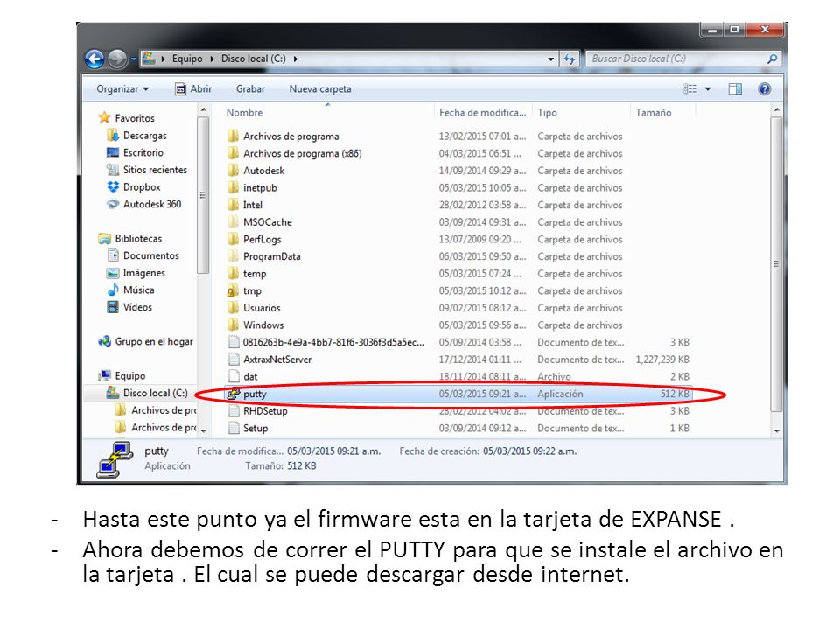Click Disco local (C:) breadcrumb
Image resolution: width=840 pixels, height=630 pixels.
coord(254,59)
